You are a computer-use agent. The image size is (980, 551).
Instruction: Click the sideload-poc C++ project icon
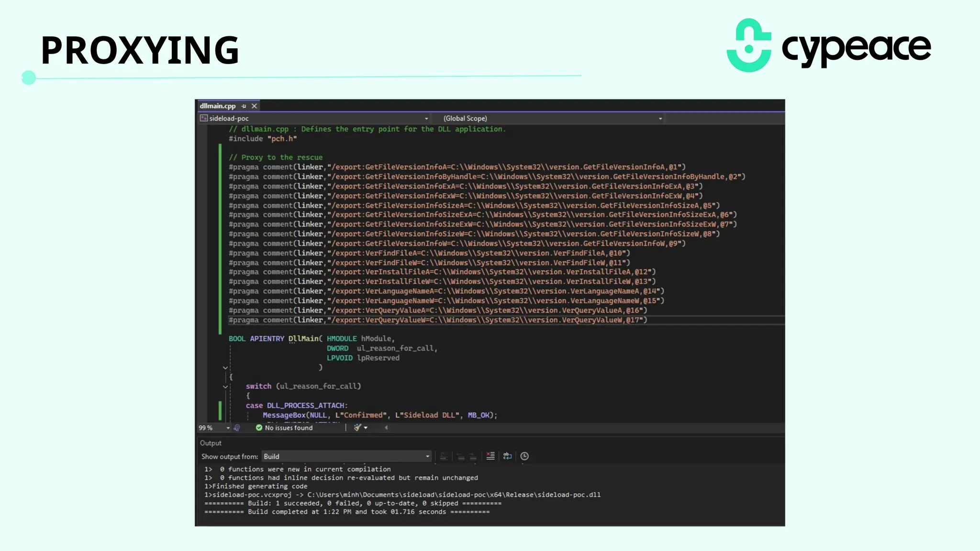204,118
